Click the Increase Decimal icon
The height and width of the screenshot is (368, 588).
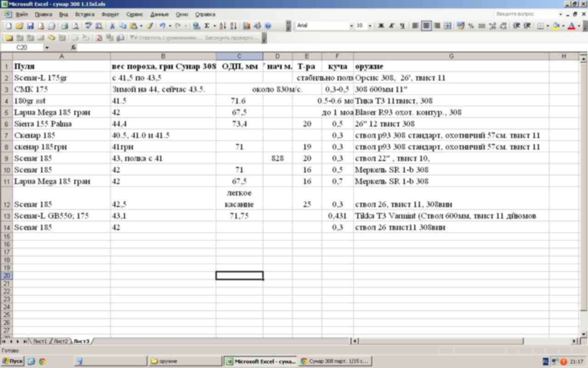tap(492, 26)
